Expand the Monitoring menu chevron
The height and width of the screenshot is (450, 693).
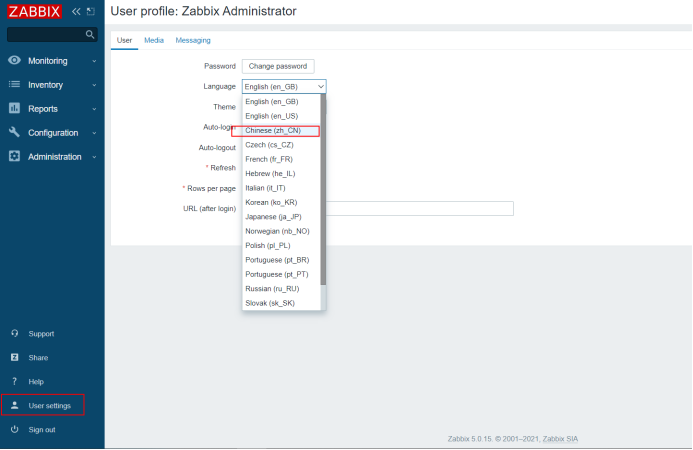(94, 61)
